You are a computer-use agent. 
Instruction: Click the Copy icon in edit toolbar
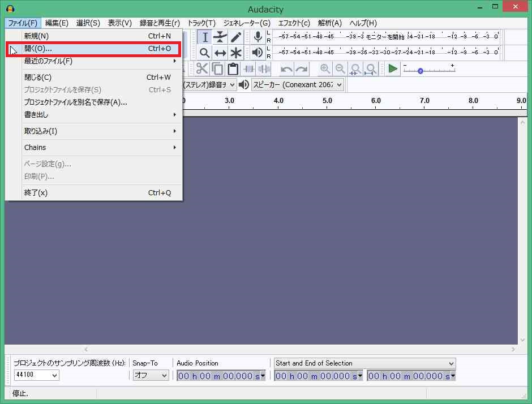[217, 69]
